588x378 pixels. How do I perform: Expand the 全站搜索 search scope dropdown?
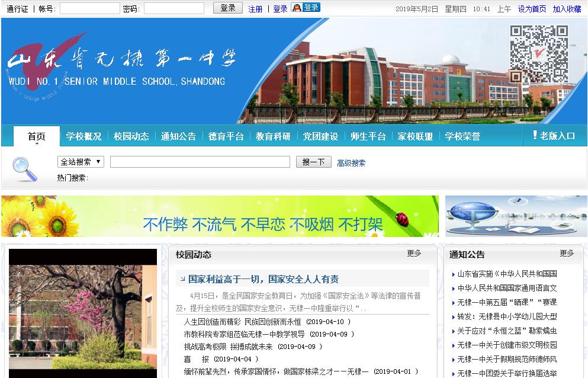(x=81, y=162)
